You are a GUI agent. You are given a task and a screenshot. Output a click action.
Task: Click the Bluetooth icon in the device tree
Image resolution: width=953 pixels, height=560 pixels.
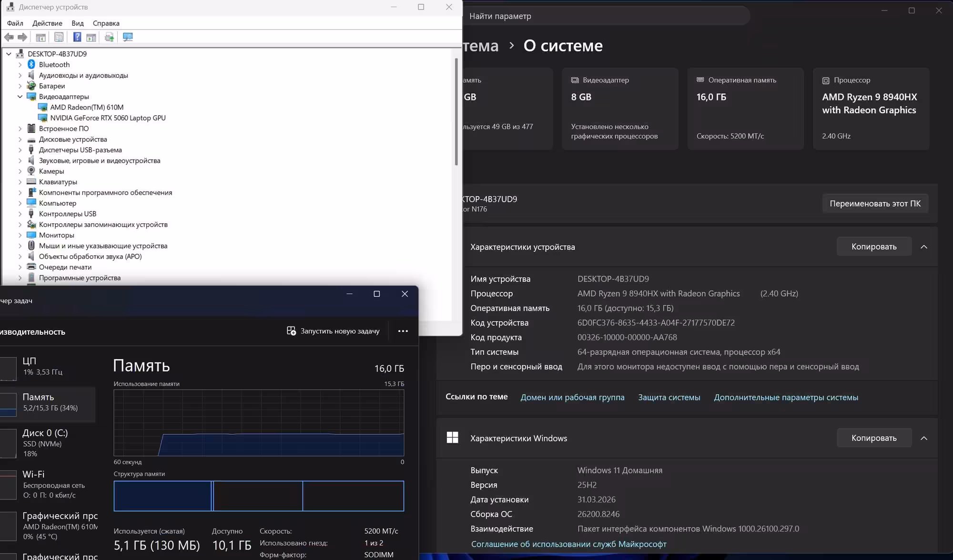tap(31, 64)
